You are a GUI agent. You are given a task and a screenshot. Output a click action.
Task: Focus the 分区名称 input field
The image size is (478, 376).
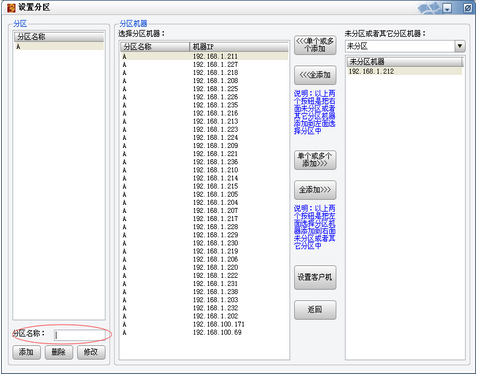[x=79, y=335]
